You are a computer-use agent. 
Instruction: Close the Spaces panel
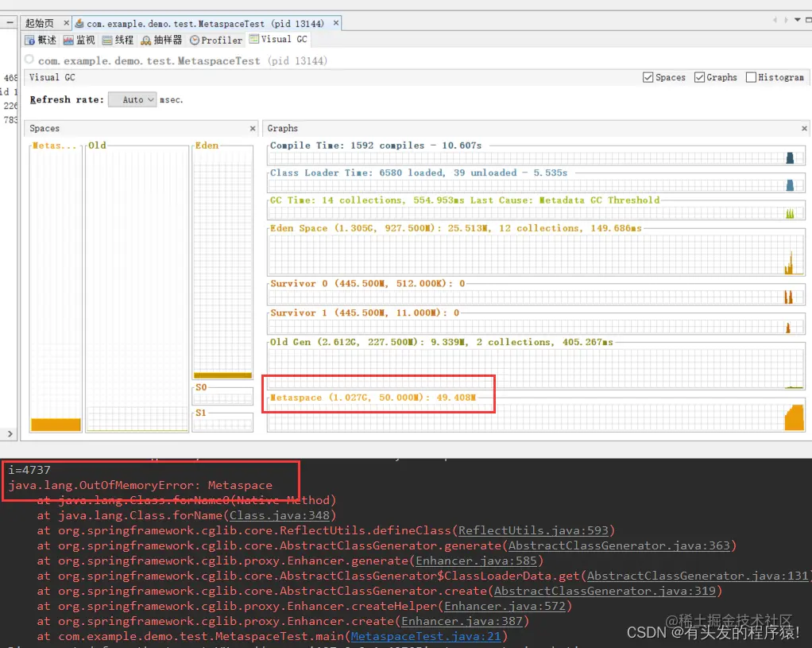[253, 128]
